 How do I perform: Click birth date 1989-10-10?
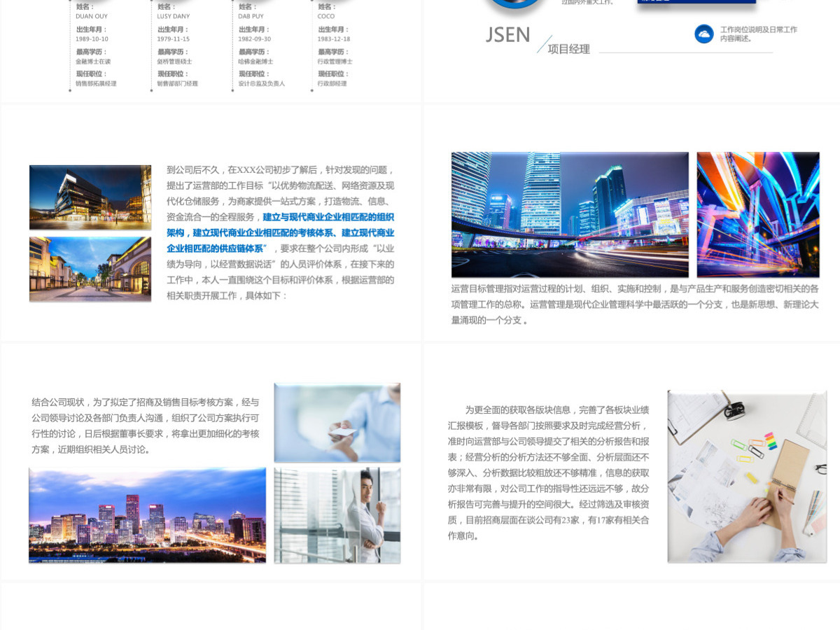click(x=92, y=39)
